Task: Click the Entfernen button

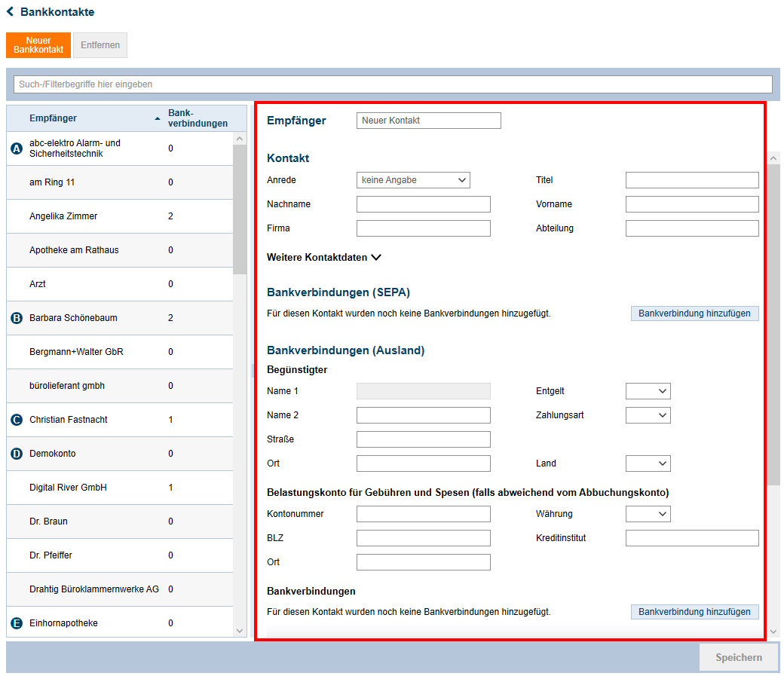Action: tap(100, 45)
